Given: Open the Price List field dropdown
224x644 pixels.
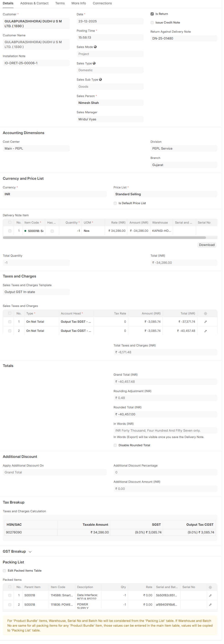Looking at the screenshot, I should click(x=165, y=194).
